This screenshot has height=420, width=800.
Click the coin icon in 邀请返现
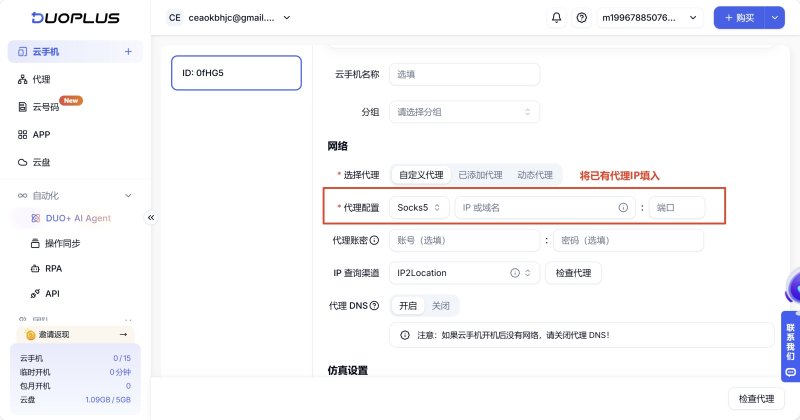(31, 335)
